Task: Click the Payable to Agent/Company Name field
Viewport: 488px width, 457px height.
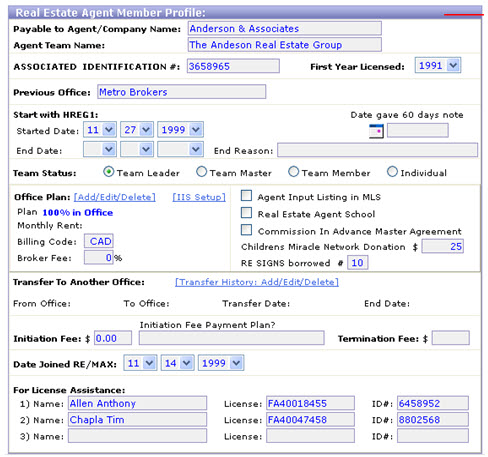Action: point(285,28)
